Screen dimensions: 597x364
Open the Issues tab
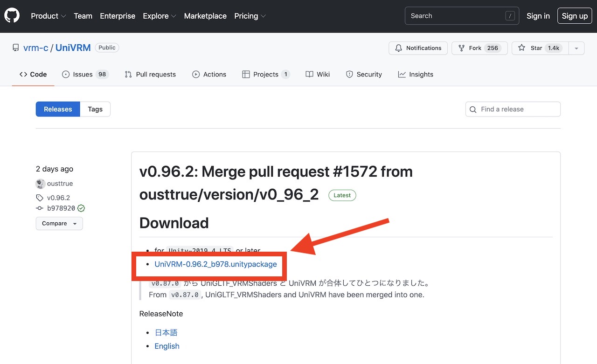click(x=85, y=75)
